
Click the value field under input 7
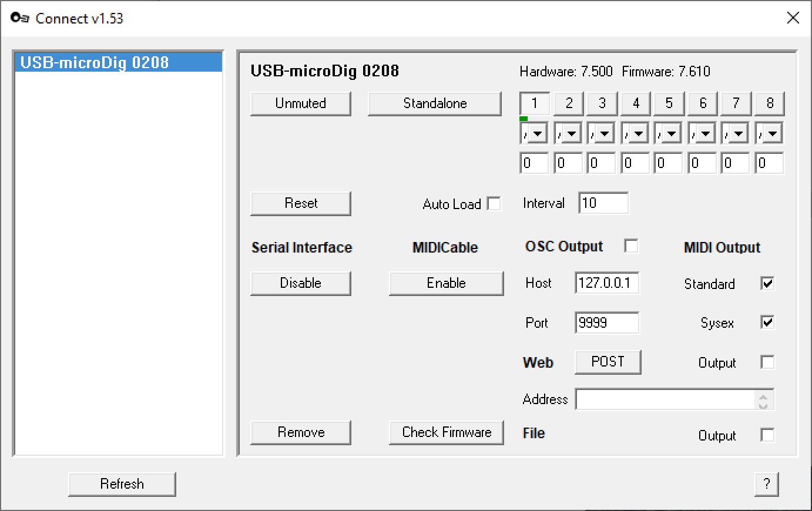(736, 163)
